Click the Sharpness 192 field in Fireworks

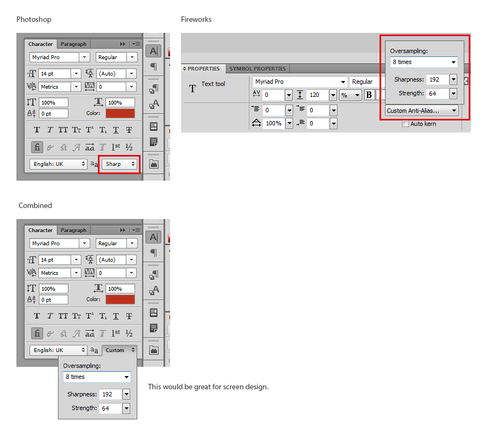(x=438, y=80)
